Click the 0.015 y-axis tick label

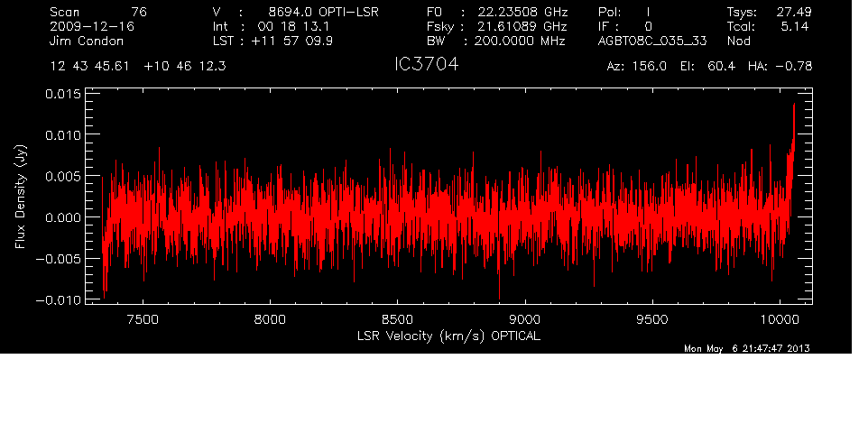62,94
